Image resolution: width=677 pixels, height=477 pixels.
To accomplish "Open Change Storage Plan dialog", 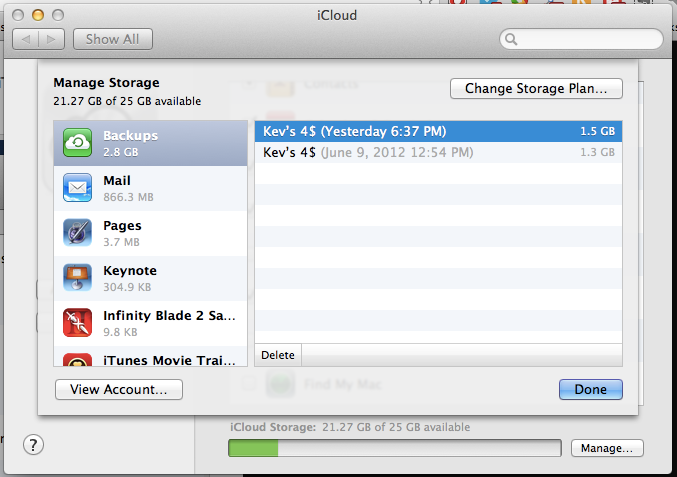I will [x=536, y=88].
